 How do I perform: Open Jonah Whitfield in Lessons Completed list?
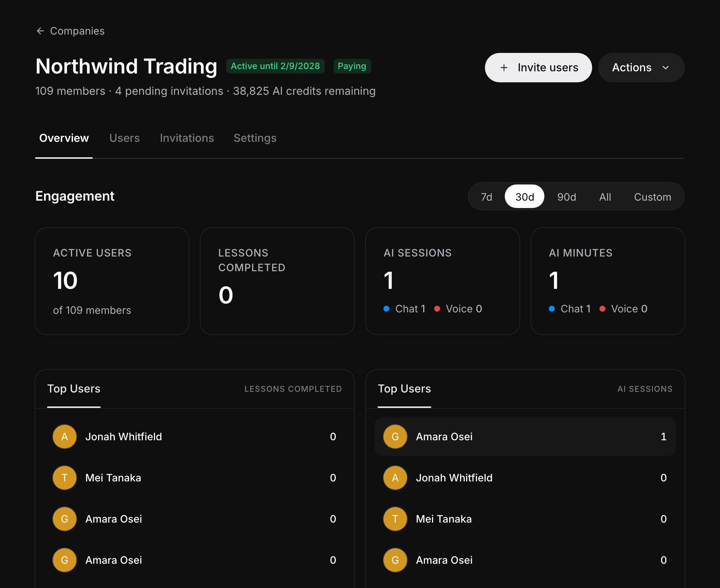[195, 437]
